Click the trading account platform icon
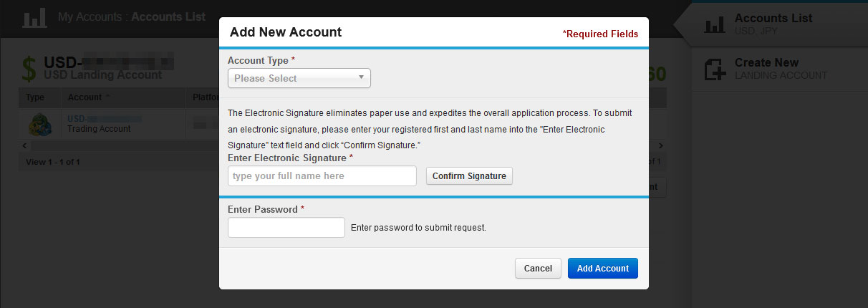This screenshot has width=868, height=308. (39, 124)
